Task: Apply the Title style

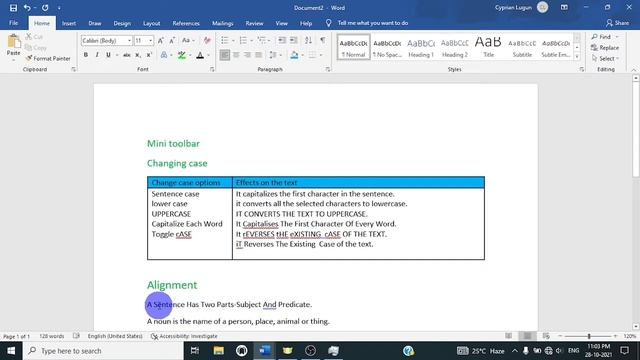Action: tap(488, 47)
